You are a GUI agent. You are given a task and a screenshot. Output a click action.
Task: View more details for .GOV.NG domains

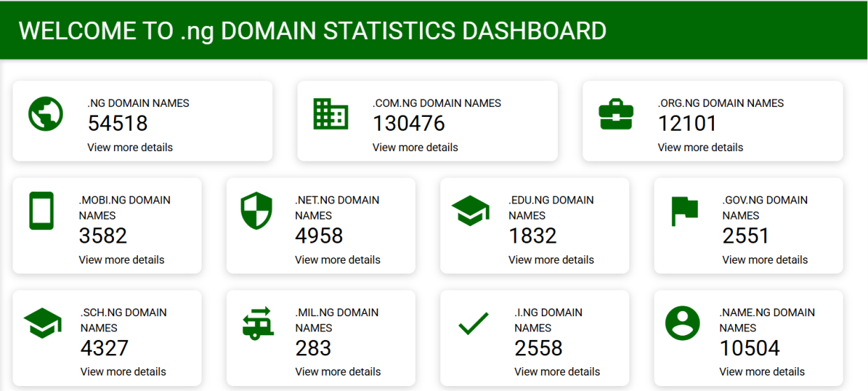[x=764, y=260]
